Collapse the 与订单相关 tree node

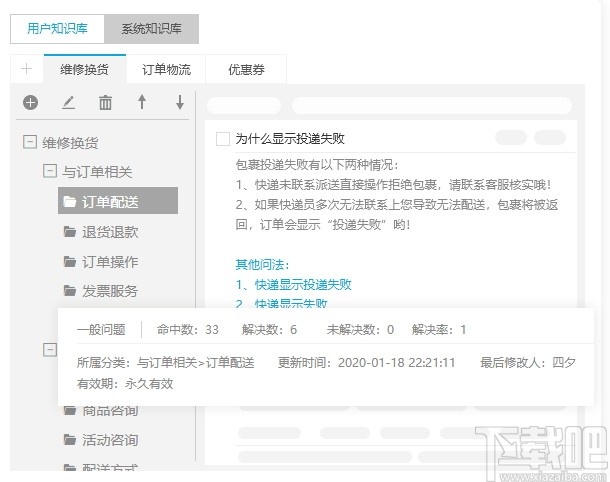pos(50,171)
